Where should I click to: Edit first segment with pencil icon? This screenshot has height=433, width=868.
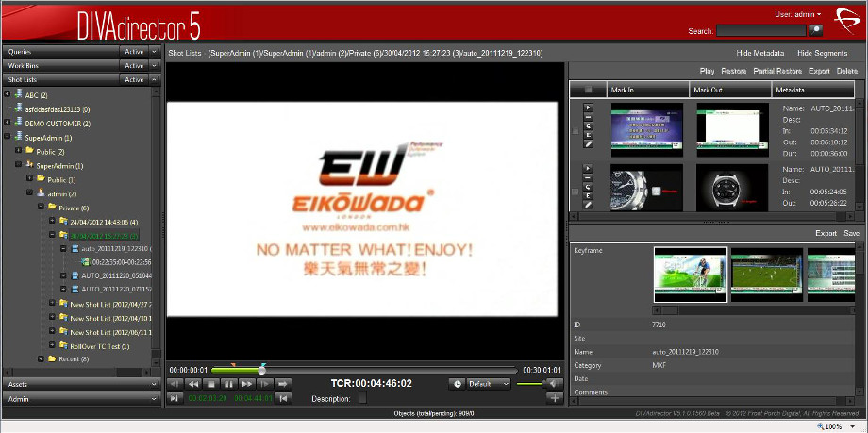tap(589, 144)
